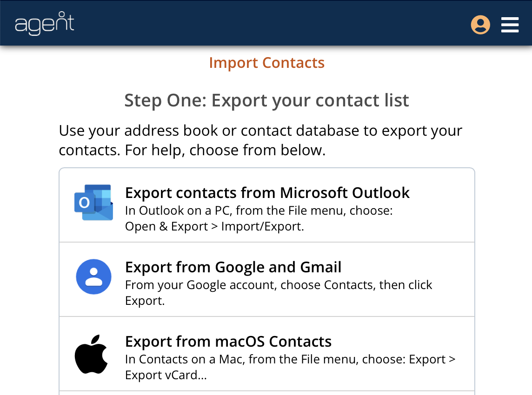Click the Google Contacts blue icon
532x395 pixels.
click(93, 276)
